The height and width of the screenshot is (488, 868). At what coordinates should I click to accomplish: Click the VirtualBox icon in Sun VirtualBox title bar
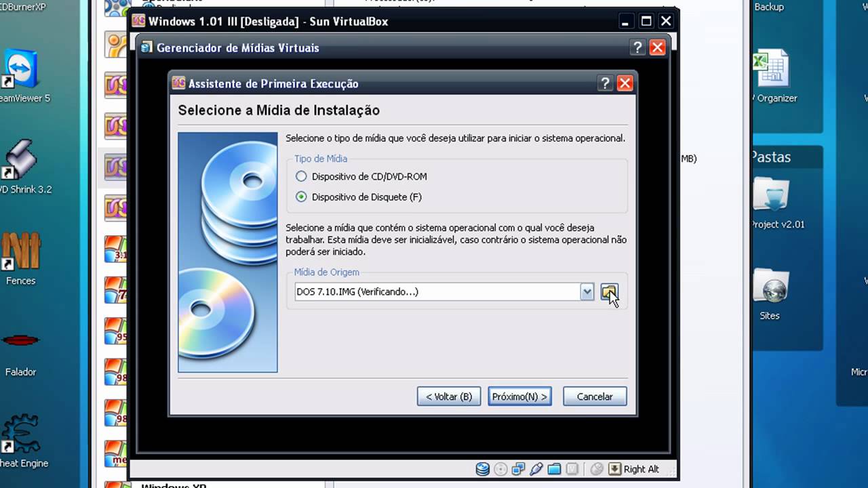point(139,21)
